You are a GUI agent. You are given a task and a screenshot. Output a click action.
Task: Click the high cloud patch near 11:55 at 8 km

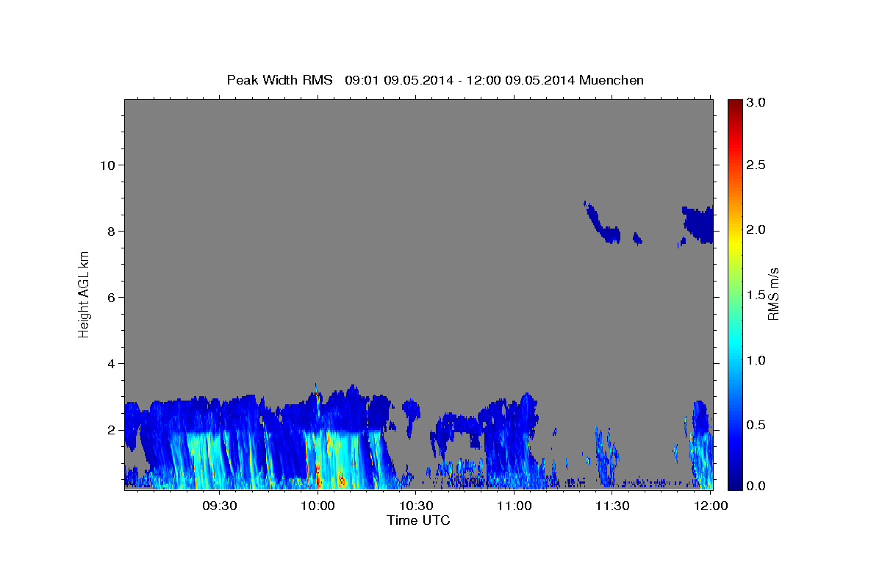(698, 224)
